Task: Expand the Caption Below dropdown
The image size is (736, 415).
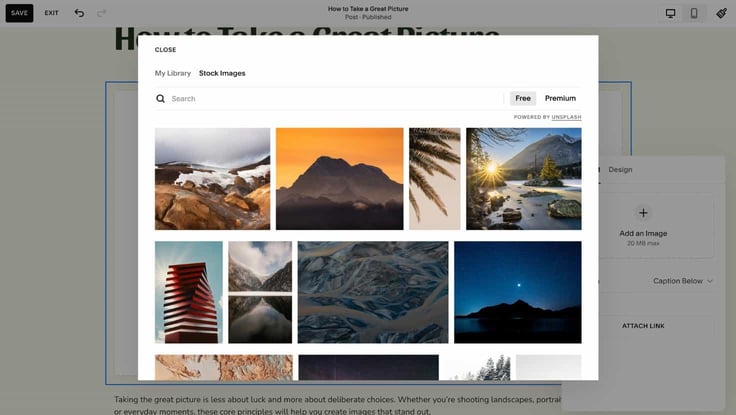Action: pyautogui.click(x=683, y=281)
